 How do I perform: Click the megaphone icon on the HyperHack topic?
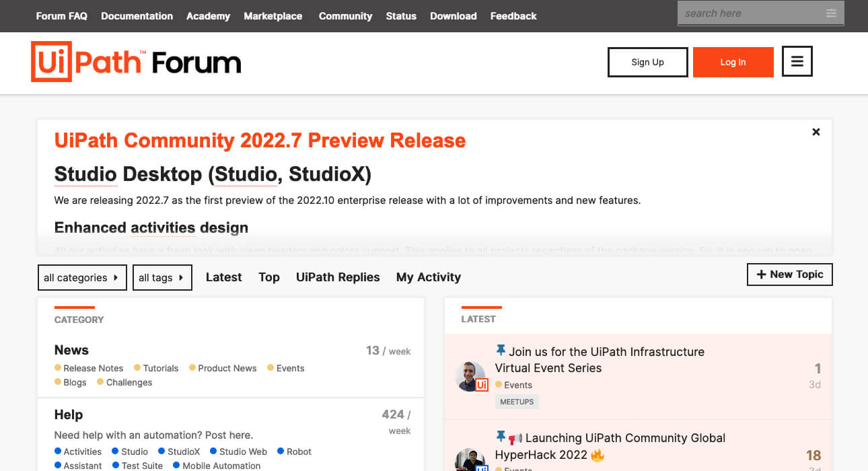514,437
